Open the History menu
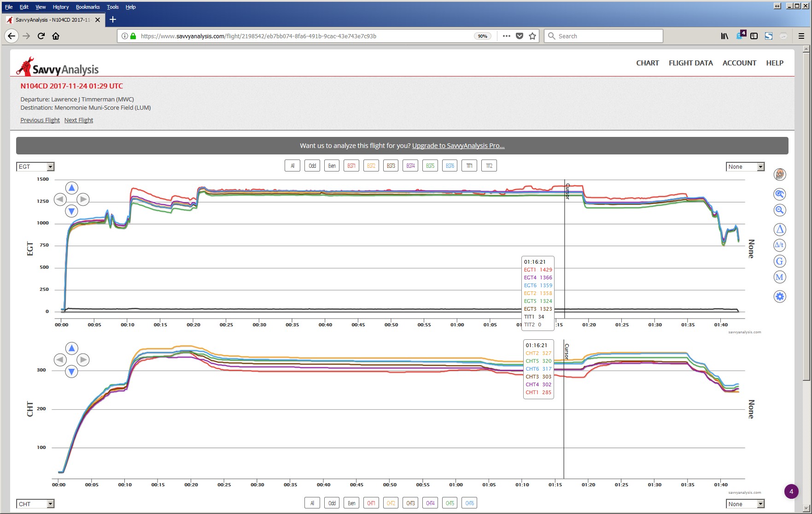Image resolution: width=812 pixels, height=514 pixels. (x=60, y=7)
